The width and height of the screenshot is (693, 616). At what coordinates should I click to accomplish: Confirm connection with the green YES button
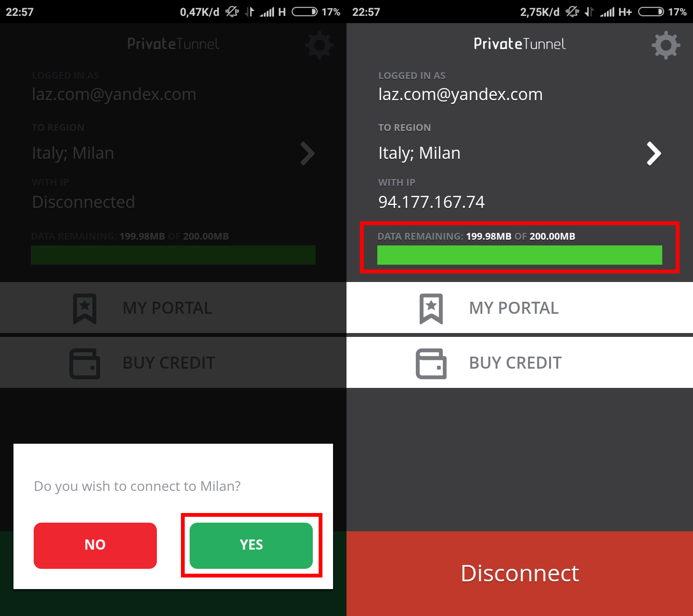coord(251,545)
